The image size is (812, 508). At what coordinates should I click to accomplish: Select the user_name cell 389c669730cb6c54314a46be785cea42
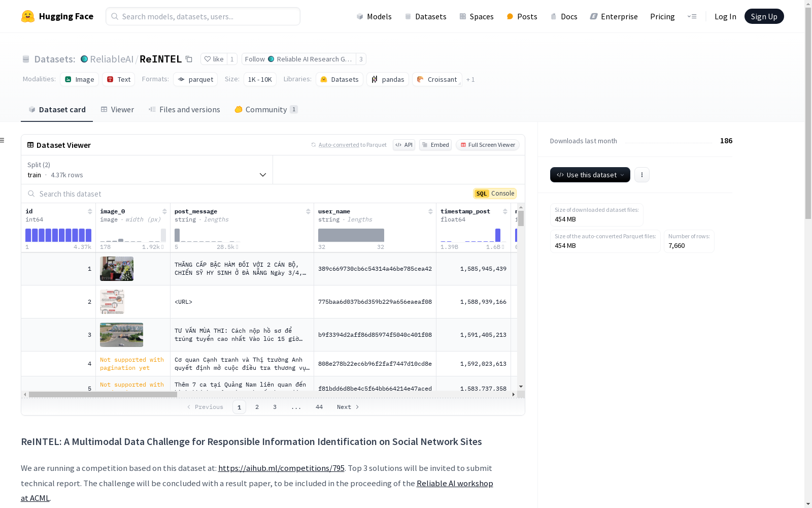coord(375,269)
